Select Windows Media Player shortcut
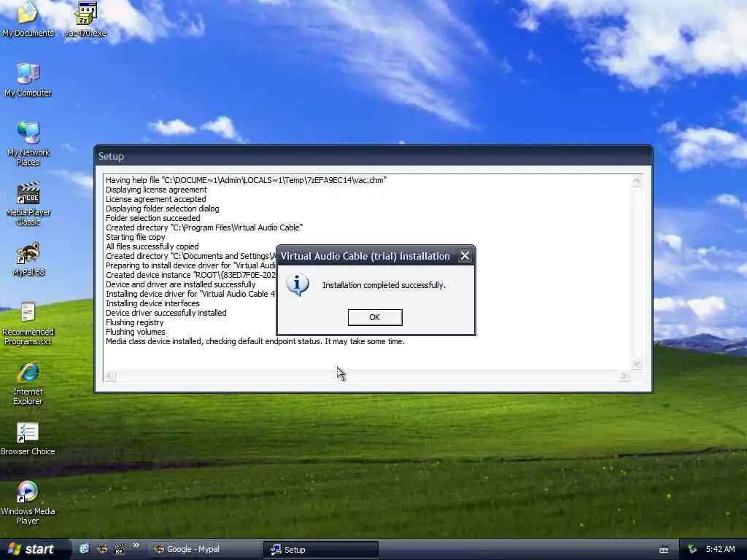Image resolution: width=747 pixels, height=560 pixels. (28, 504)
